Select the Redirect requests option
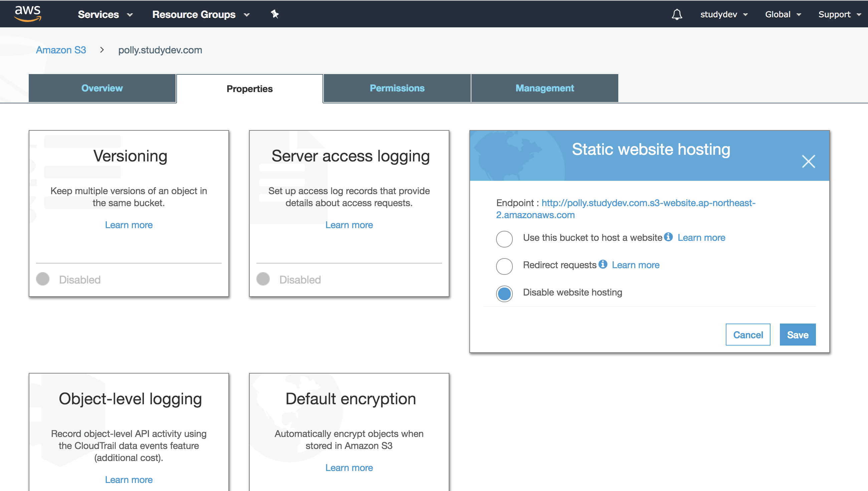 (504, 267)
